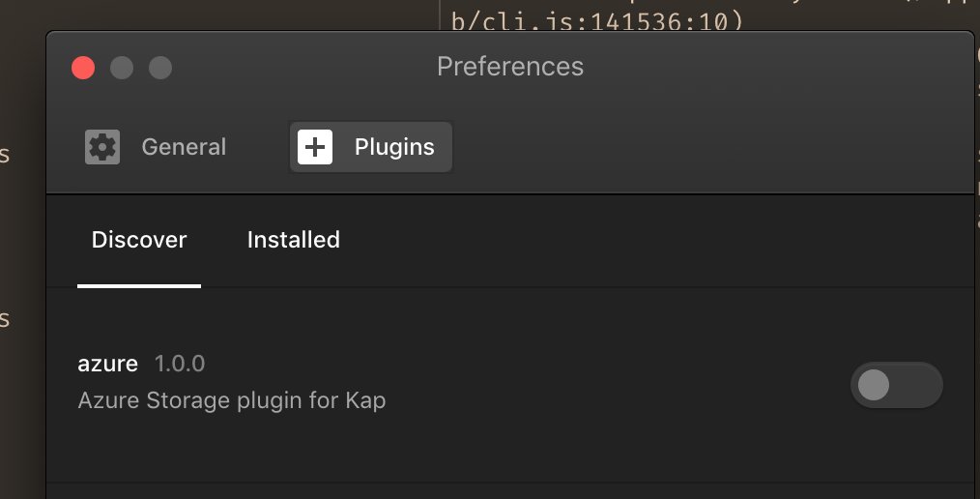980x499 pixels.
Task: Select the Plugins preferences label
Action: (394, 147)
